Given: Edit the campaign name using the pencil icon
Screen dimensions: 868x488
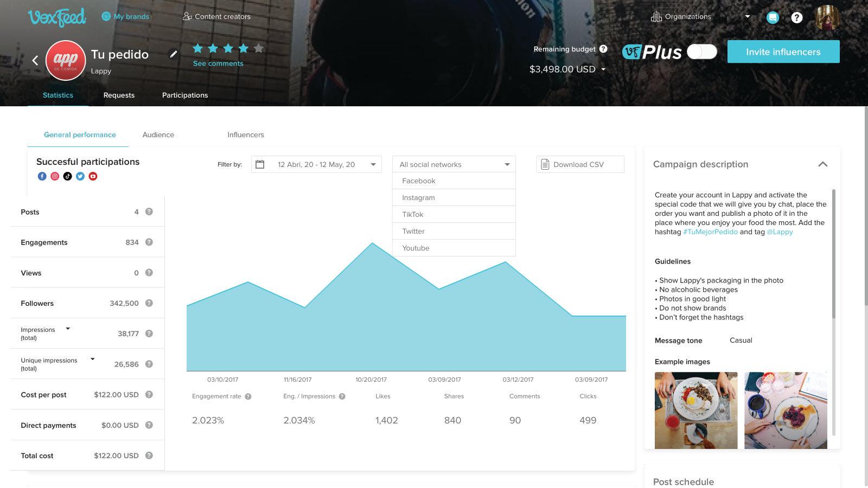Looking at the screenshot, I should coord(173,54).
